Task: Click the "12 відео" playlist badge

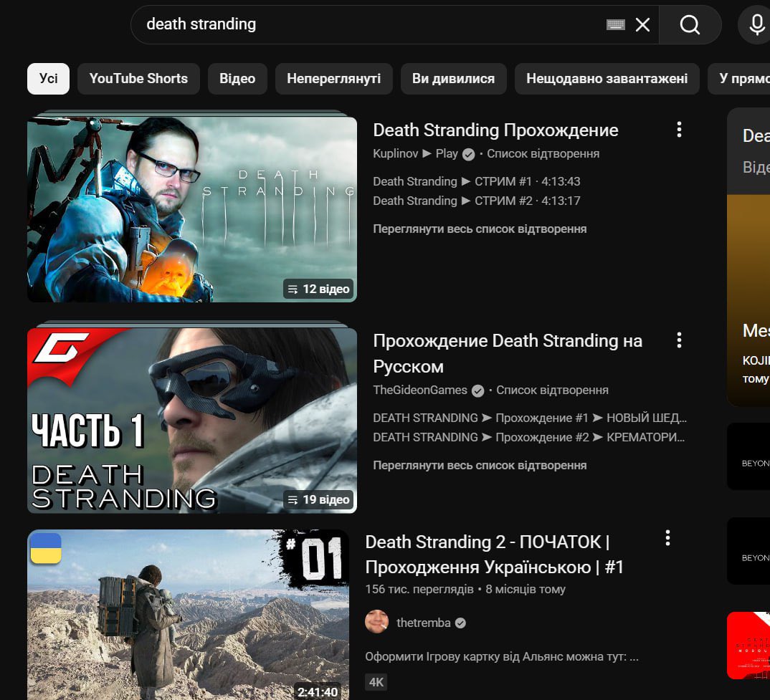Action: pyautogui.click(x=318, y=289)
